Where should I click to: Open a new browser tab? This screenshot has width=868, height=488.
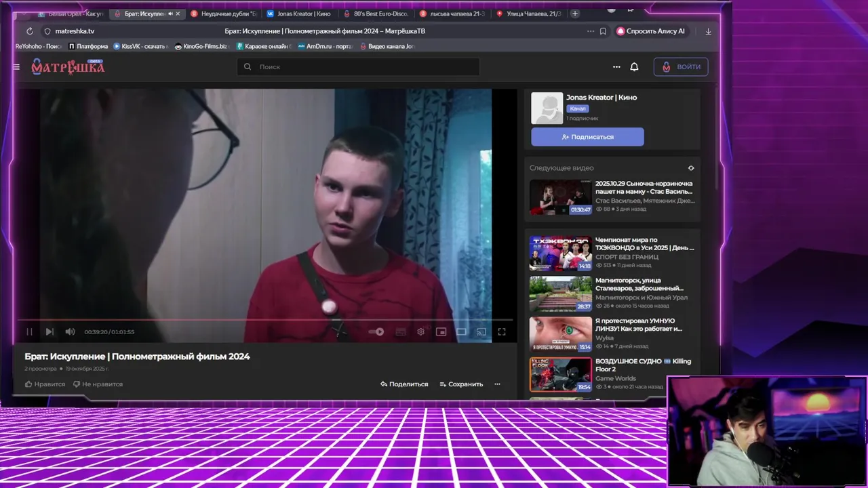click(x=575, y=14)
